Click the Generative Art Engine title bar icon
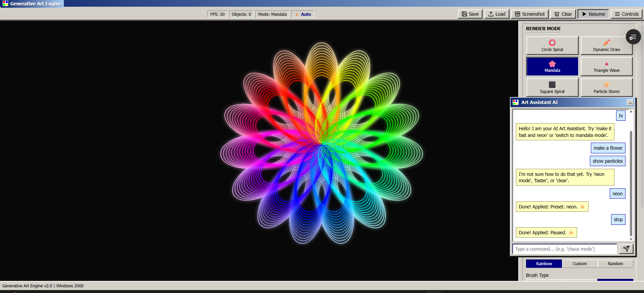Image resolution: width=644 pixels, height=293 pixels. coord(5,3)
